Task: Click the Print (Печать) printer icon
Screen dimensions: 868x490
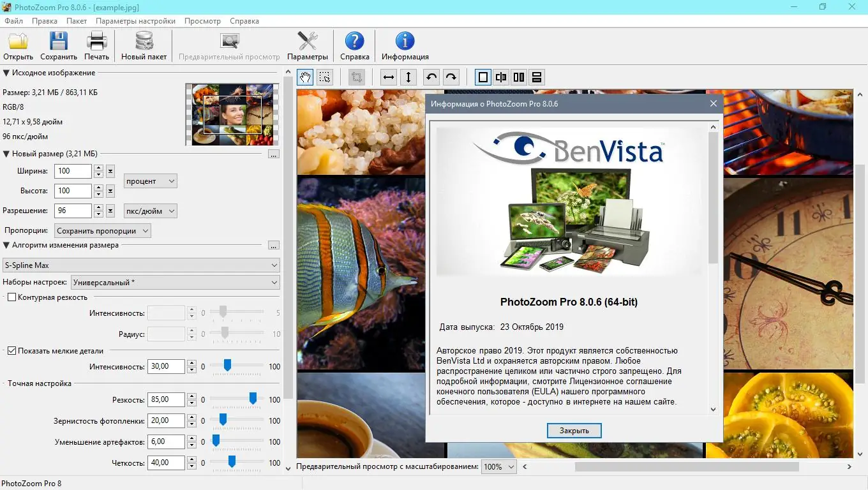Action: tap(97, 42)
